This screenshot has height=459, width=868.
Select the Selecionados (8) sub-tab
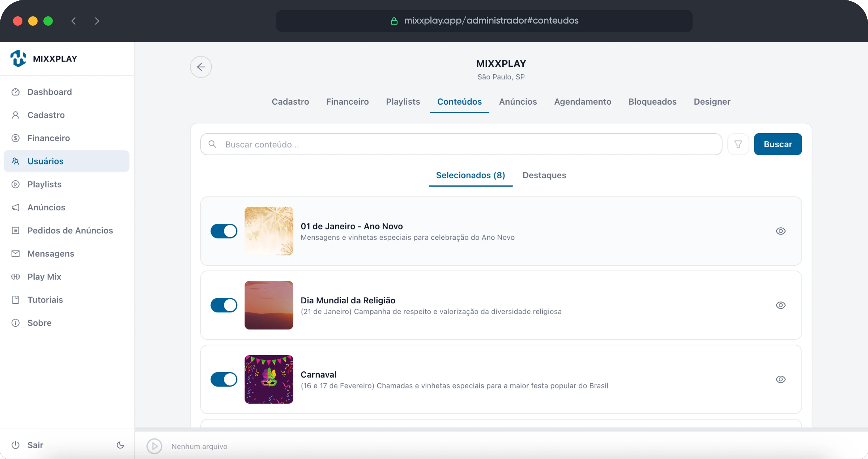pyautogui.click(x=471, y=176)
